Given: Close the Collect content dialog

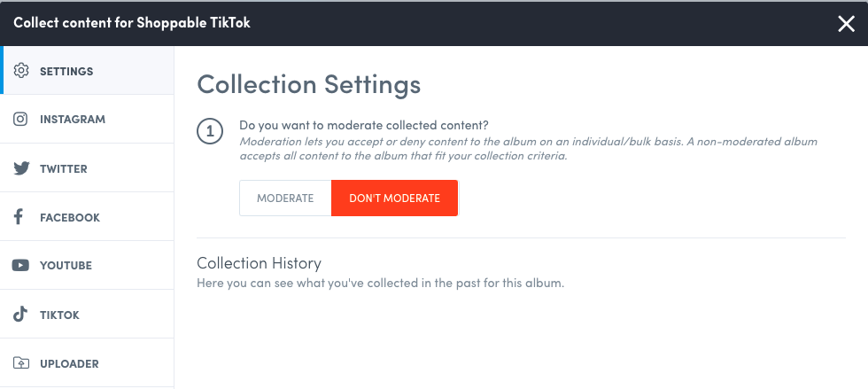Looking at the screenshot, I should (846, 24).
